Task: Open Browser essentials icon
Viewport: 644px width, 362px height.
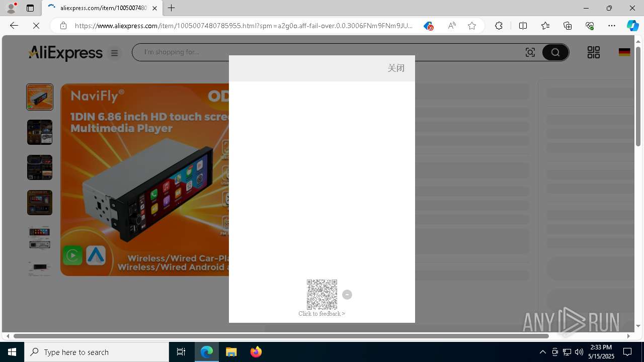Action: pos(590,26)
